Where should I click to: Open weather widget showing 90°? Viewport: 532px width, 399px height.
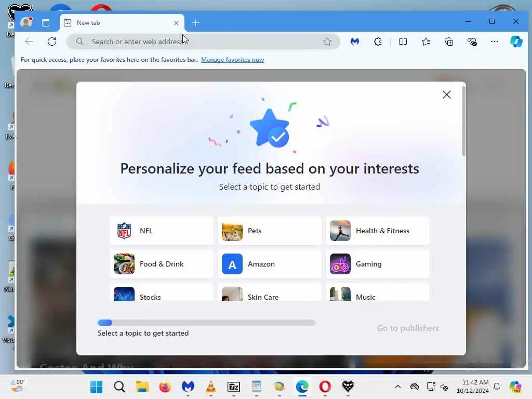click(18, 387)
